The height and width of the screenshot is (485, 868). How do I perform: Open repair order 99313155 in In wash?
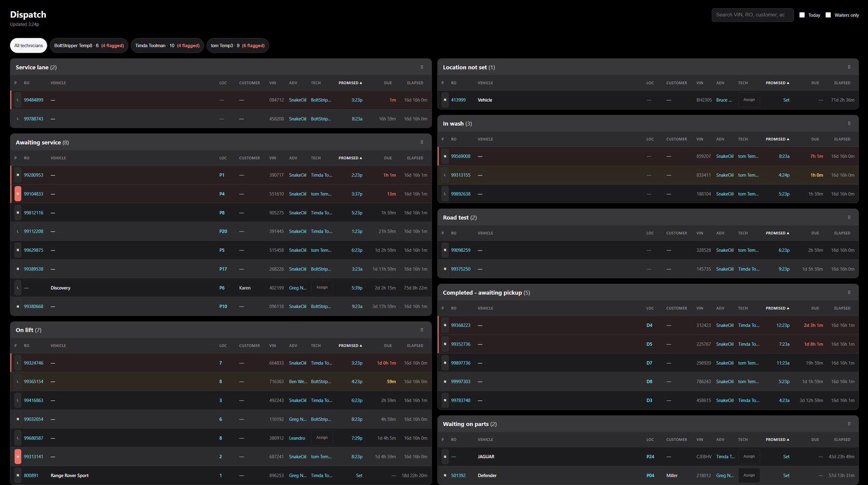pos(461,175)
